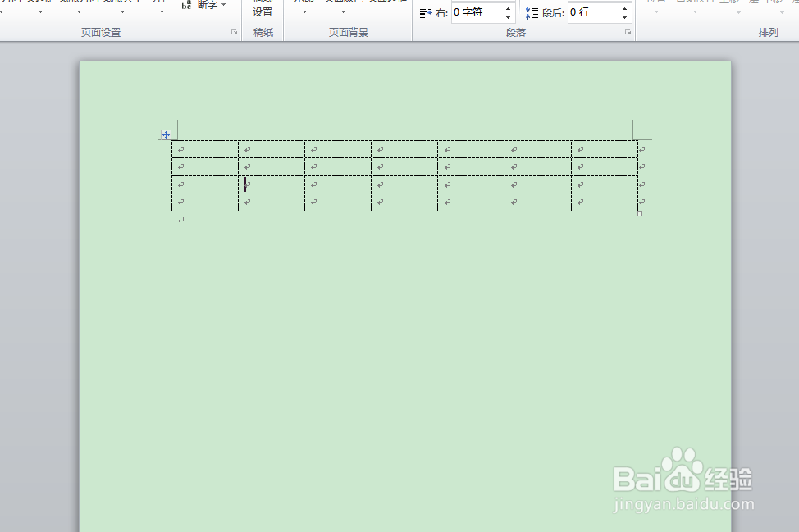Viewport: 799px width, 532px height.
Task: Increase 段后 spacing with the up arrow
Action: point(625,7)
